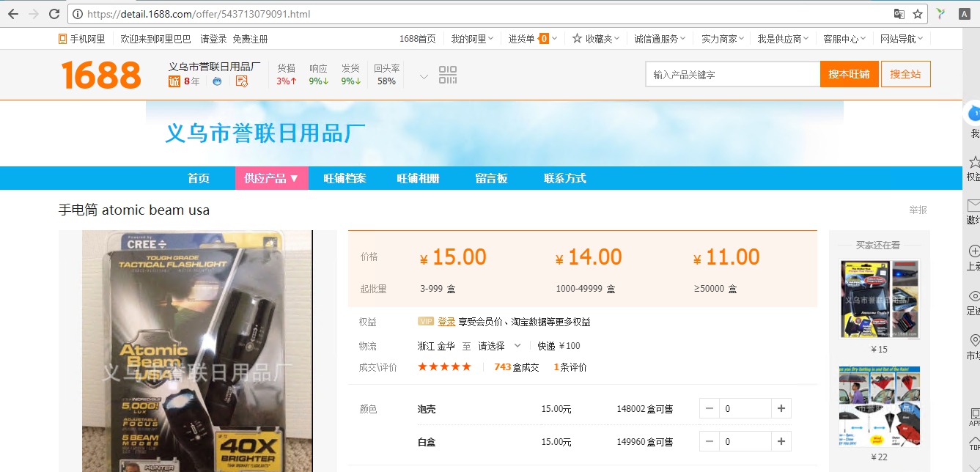The image size is (980, 472).
Task: Click the page info icon in address bar
Action: pos(78,14)
